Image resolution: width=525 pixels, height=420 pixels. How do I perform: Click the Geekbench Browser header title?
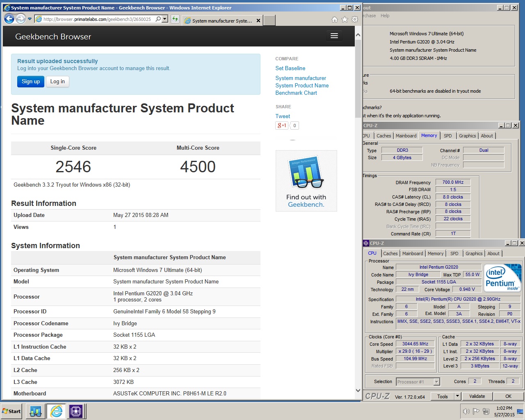(53, 37)
